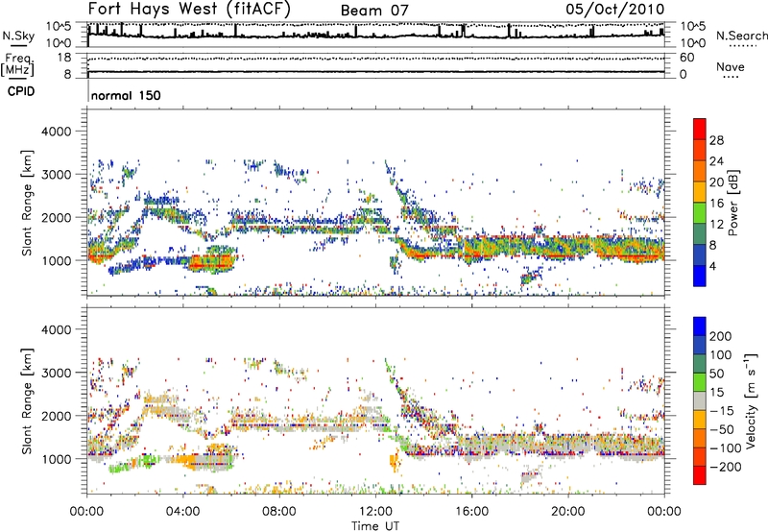Click the positive "15" velocity colorbar label
Image resolution: width=768 pixels, height=532 pixels.
pyautogui.click(x=716, y=392)
